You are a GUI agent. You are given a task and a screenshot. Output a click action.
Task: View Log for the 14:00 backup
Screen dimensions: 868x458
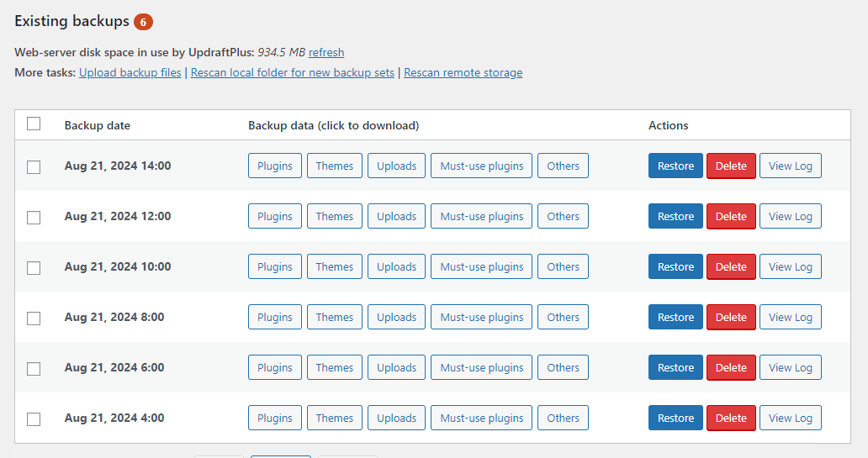[790, 166]
